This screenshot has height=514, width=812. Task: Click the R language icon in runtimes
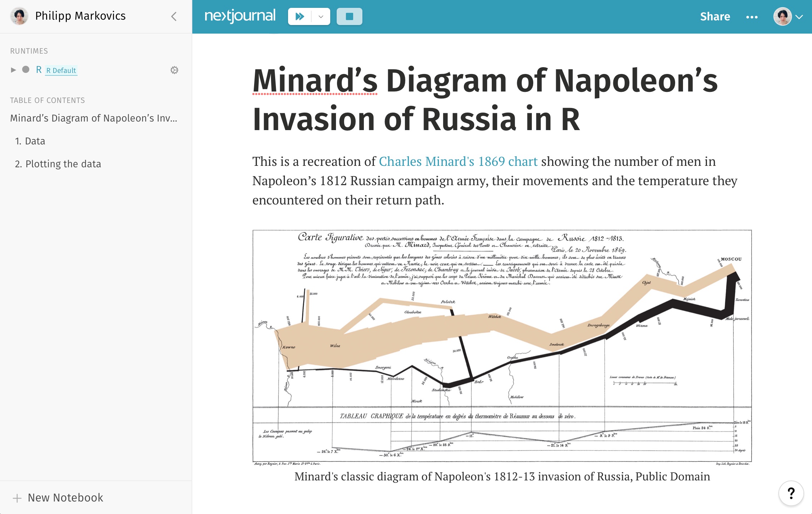tap(39, 70)
